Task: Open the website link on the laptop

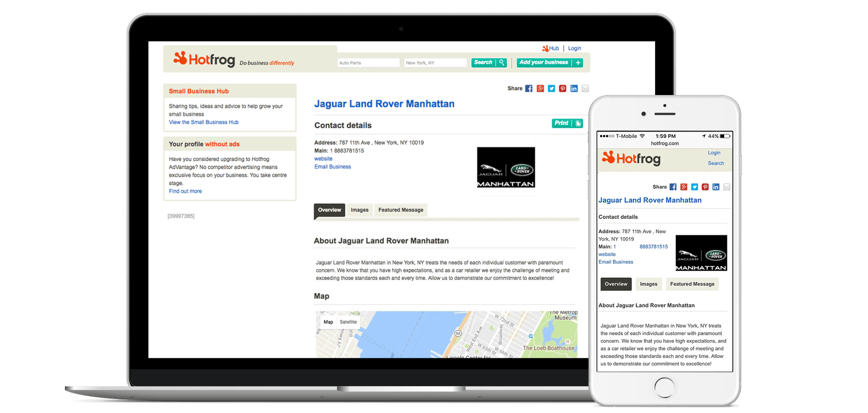Action: point(323,159)
